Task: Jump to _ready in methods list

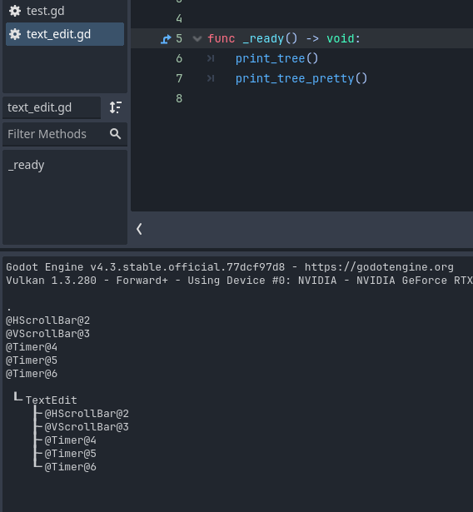Action: [x=26, y=165]
